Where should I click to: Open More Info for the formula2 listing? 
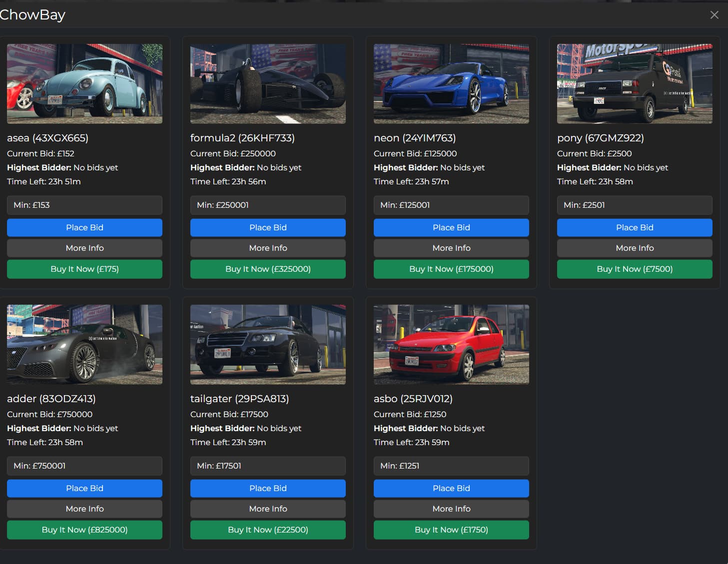[268, 248]
